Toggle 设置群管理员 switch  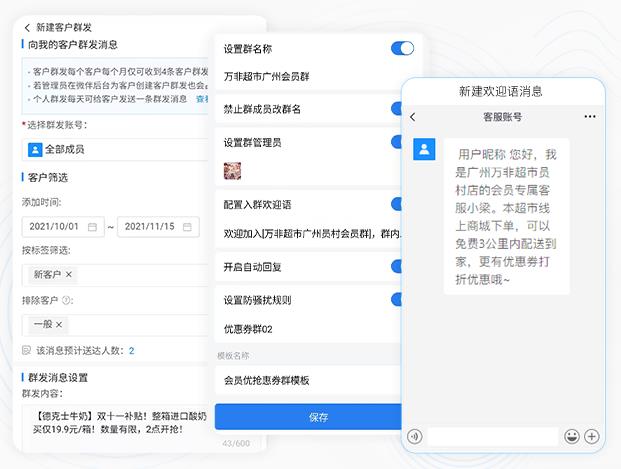pyautogui.click(x=396, y=142)
